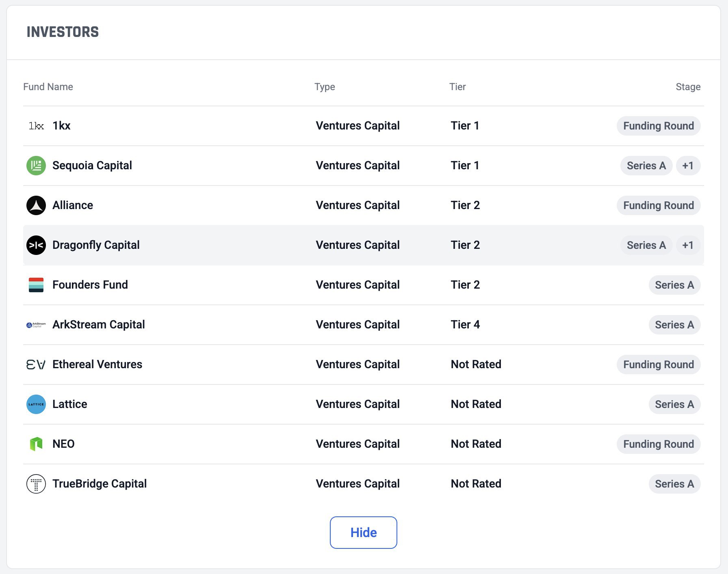Click the blue Lattice circle logo
Screen dimensions: 728x574
[x=36, y=404]
